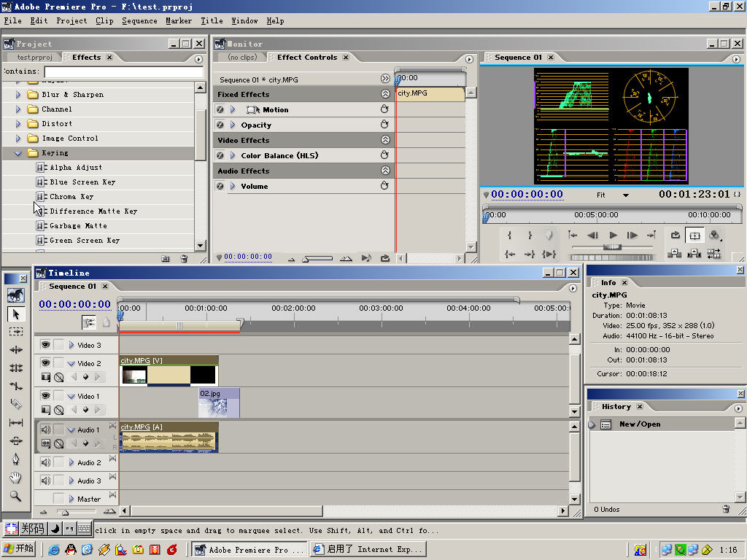Adjust the Timeline zoom slider
The height and width of the screenshot is (560, 747).
tap(65, 512)
